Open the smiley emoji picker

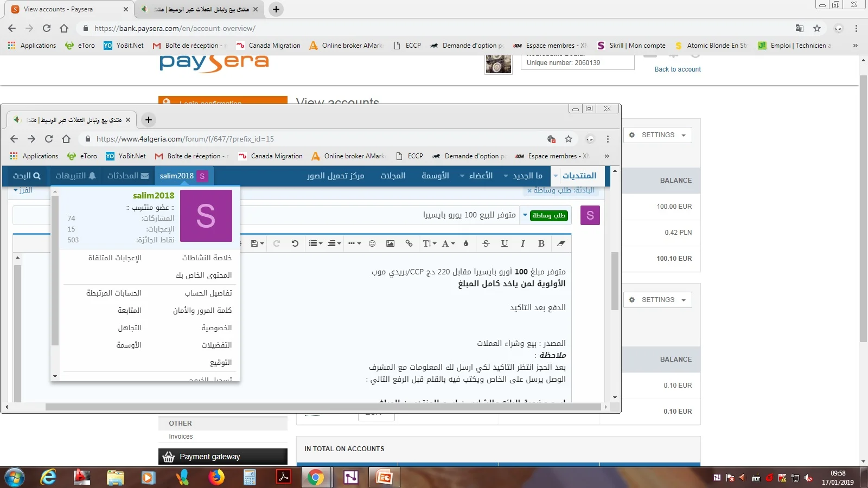[372, 243]
